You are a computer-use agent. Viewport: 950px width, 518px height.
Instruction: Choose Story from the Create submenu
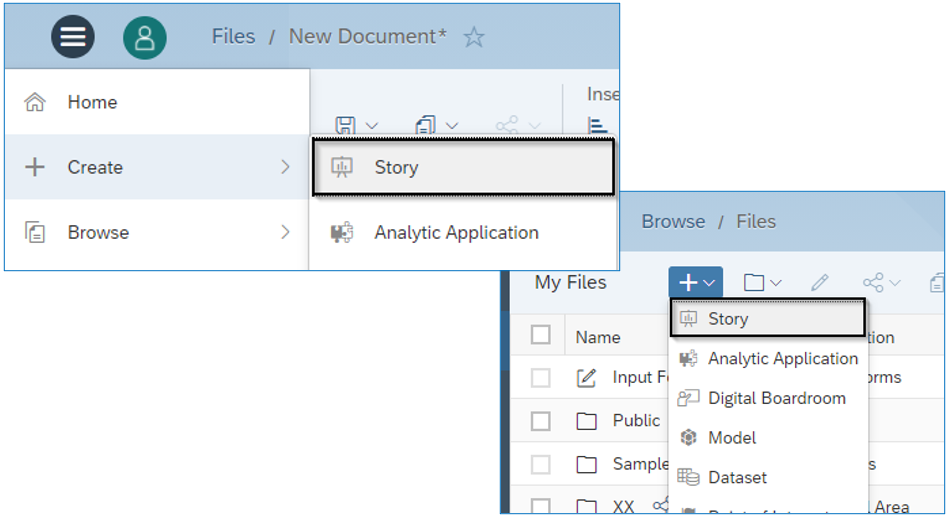click(463, 167)
